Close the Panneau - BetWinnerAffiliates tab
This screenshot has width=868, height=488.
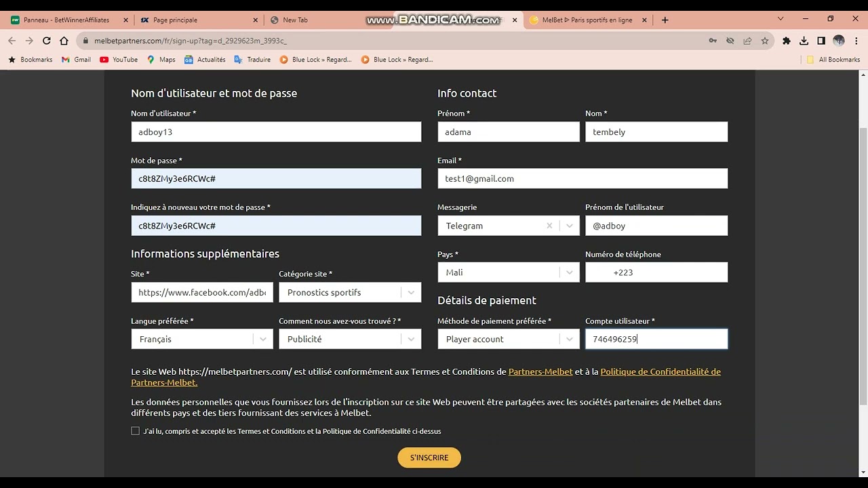(x=125, y=20)
